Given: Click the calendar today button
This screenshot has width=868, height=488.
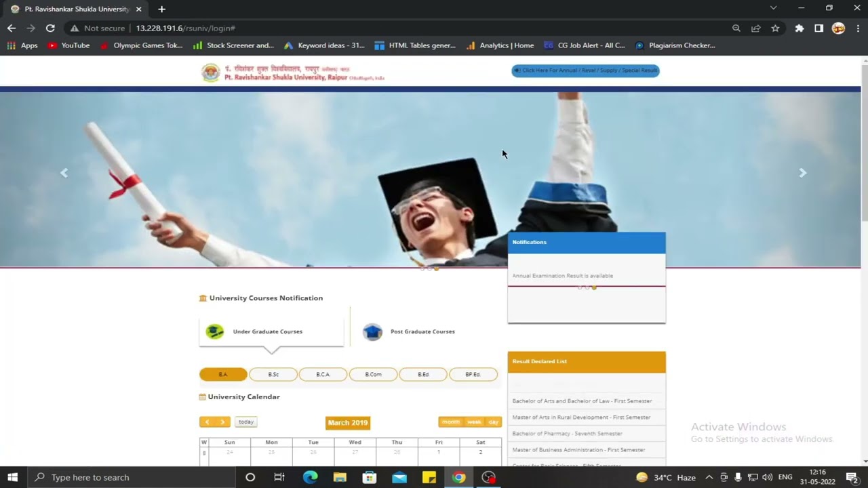Looking at the screenshot, I should click(246, 422).
